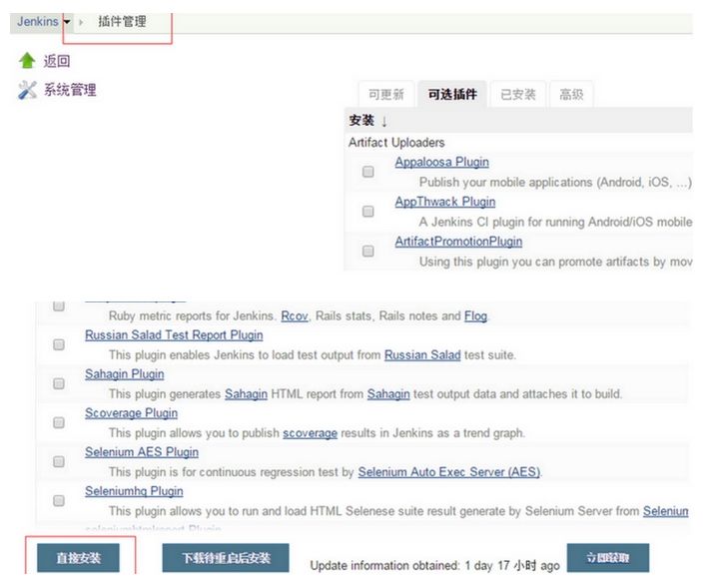Open 插件管理 breadcrumb item

[x=122, y=21]
